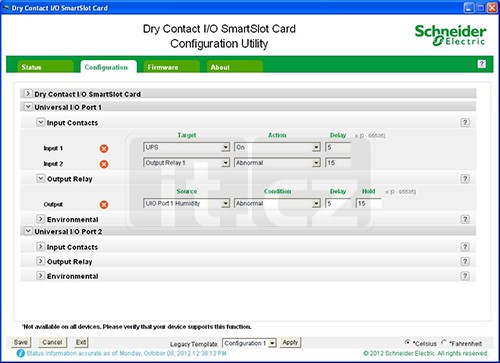Click the Output Hold input field

[368, 203]
